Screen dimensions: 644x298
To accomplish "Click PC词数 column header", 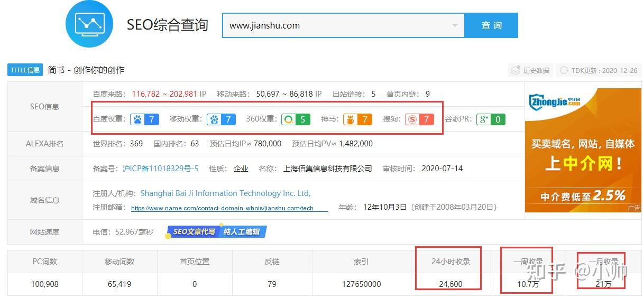I will (x=45, y=261).
